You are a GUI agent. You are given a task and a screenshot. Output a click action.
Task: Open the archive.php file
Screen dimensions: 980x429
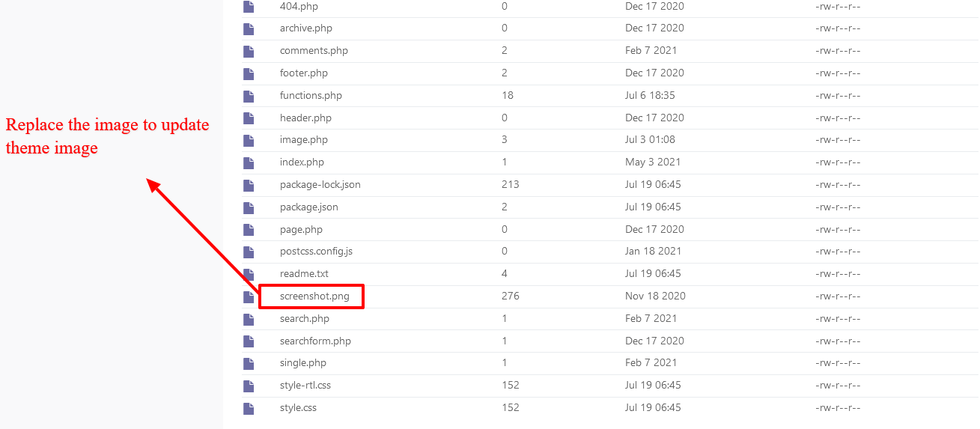tap(306, 28)
